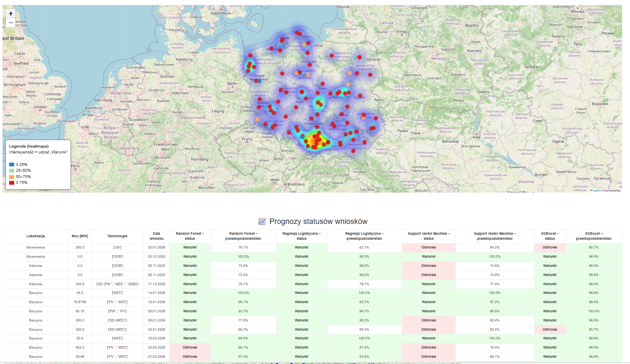Click the ['FW ', ' PV'] technology cell
This screenshot has height=364, width=630.
[117, 311]
